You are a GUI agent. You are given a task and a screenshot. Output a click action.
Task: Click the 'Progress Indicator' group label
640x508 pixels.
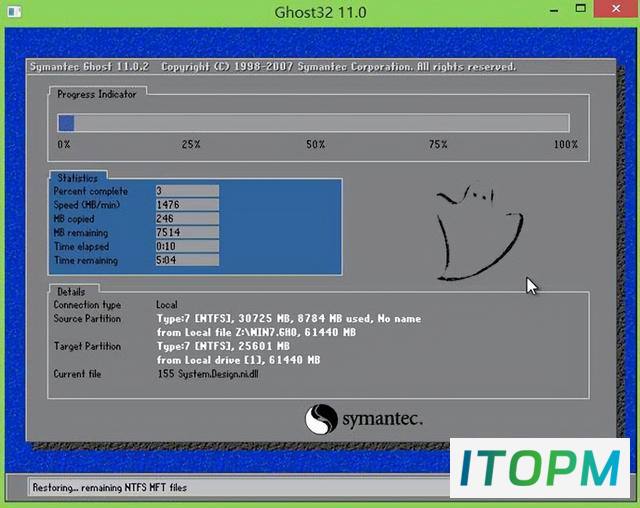pyautogui.click(x=97, y=94)
